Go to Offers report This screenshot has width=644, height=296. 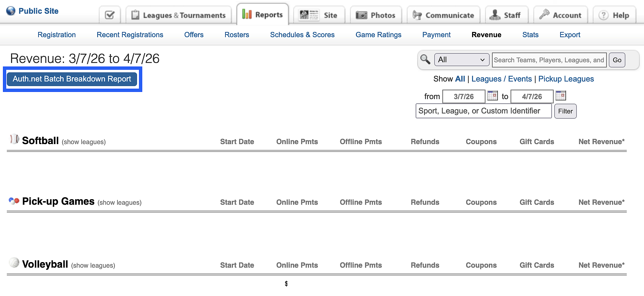pos(194,35)
